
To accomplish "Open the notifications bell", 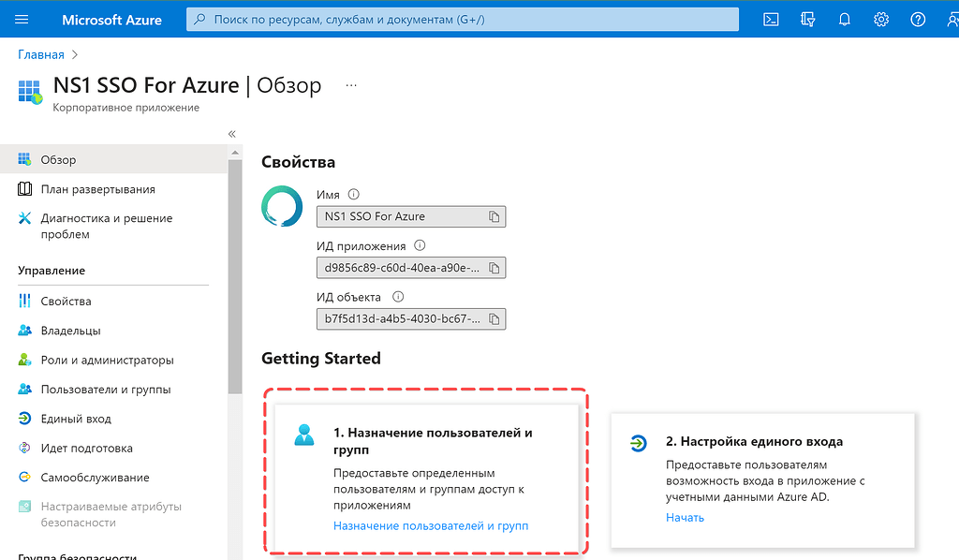I will coord(844,19).
